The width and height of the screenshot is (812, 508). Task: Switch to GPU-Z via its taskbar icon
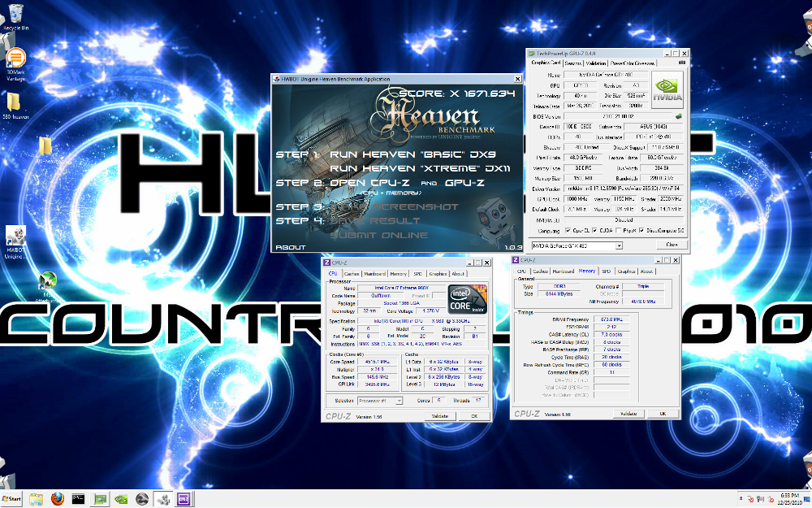(100, 499)
